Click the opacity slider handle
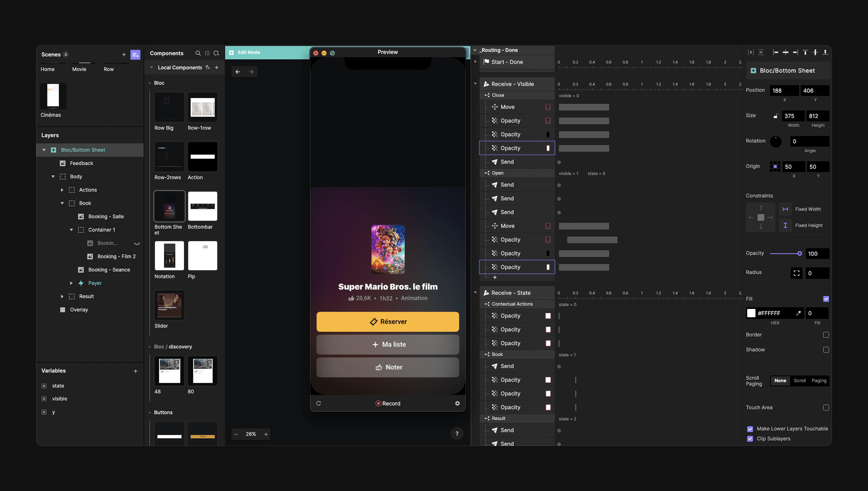This screenshot has width=868, height=491. click(x=799, y=254)
